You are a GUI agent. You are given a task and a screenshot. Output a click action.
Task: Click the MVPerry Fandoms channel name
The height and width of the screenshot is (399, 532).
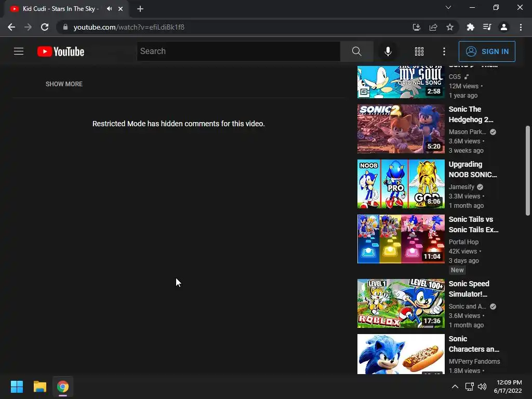pos(474,362)
